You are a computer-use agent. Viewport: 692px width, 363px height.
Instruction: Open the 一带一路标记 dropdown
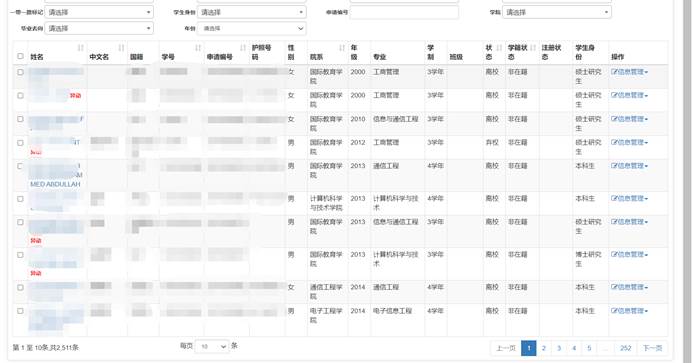[x=99, y=12]
